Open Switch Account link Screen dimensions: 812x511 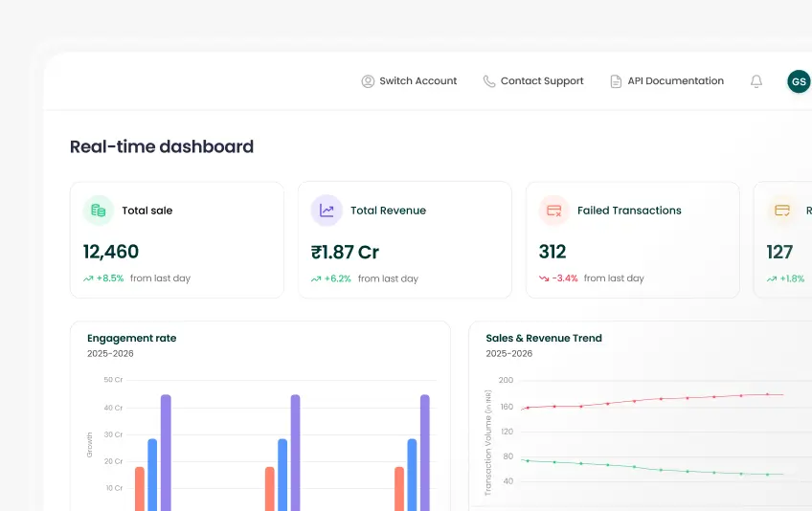(409, 81)
